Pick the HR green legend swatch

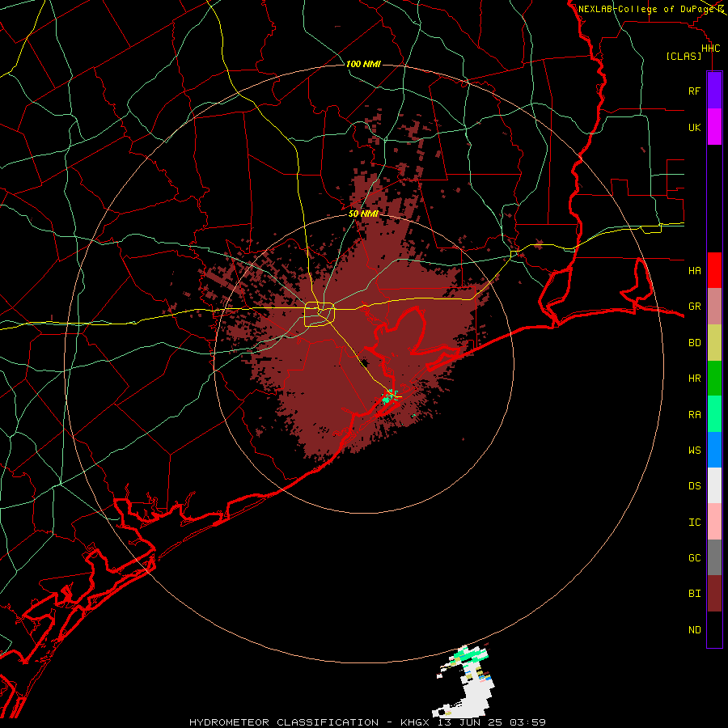714,379
